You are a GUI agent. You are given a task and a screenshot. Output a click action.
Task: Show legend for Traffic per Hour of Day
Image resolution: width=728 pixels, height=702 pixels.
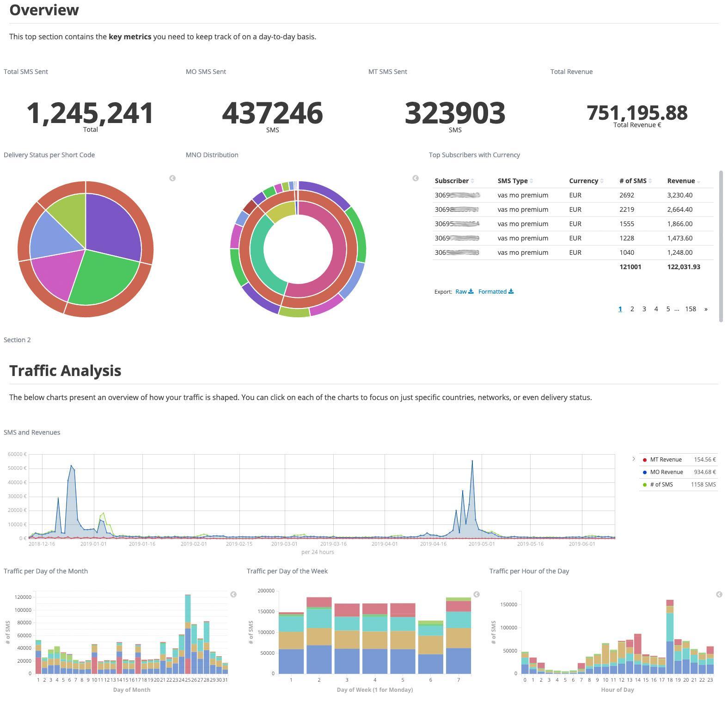pos(719,594)
